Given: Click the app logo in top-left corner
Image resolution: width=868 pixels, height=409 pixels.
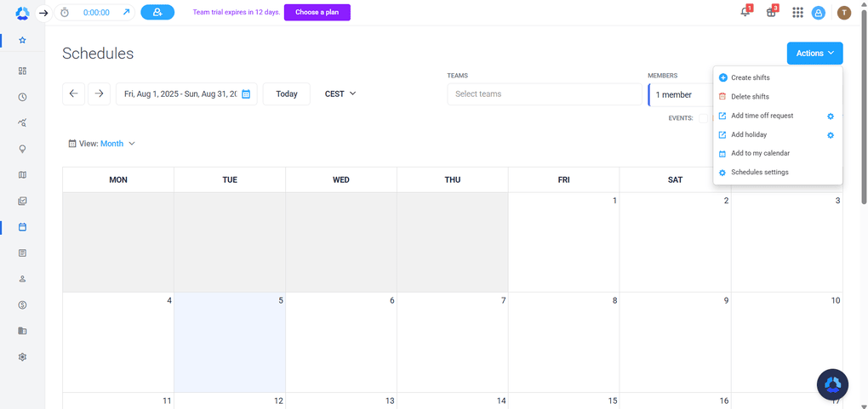Looking at the screenshot, I should tap(22, 13).
